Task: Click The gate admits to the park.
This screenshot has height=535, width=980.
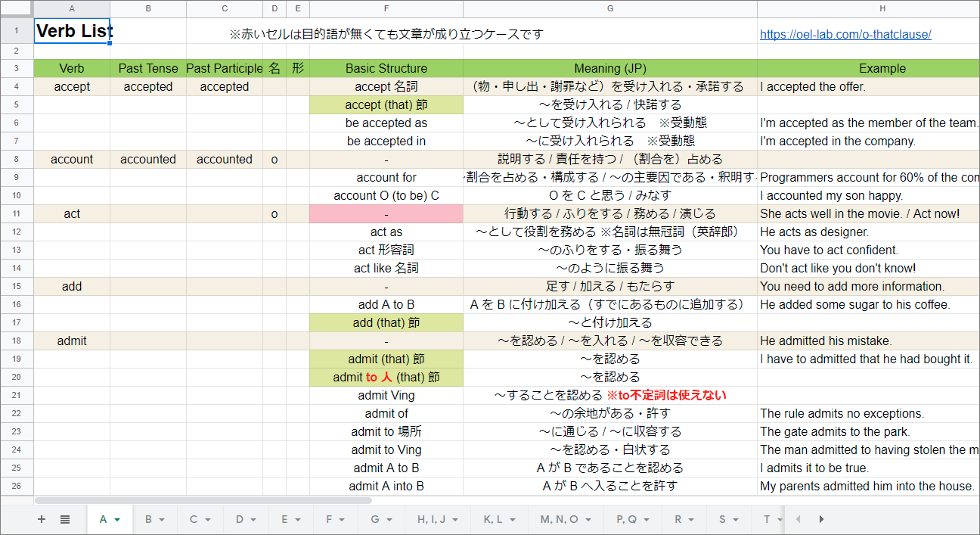Action: click(868, 431)
